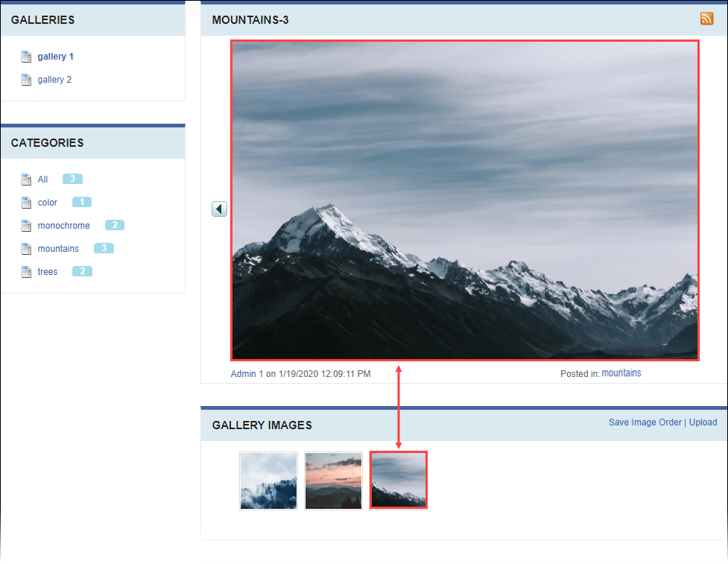Click the RSS feed icon
728x564 pixels.
[x=706, y=18]
